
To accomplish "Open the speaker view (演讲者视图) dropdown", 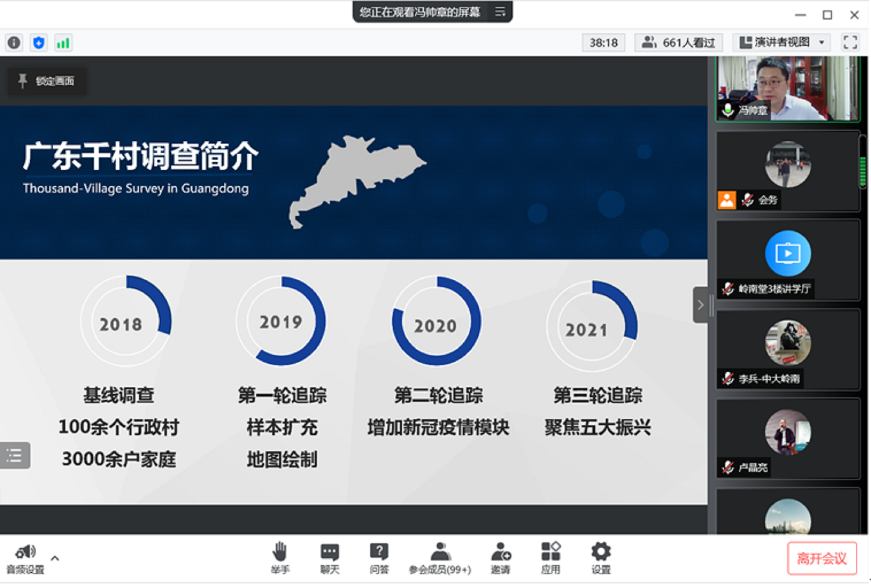I will (x=781, y=43).
